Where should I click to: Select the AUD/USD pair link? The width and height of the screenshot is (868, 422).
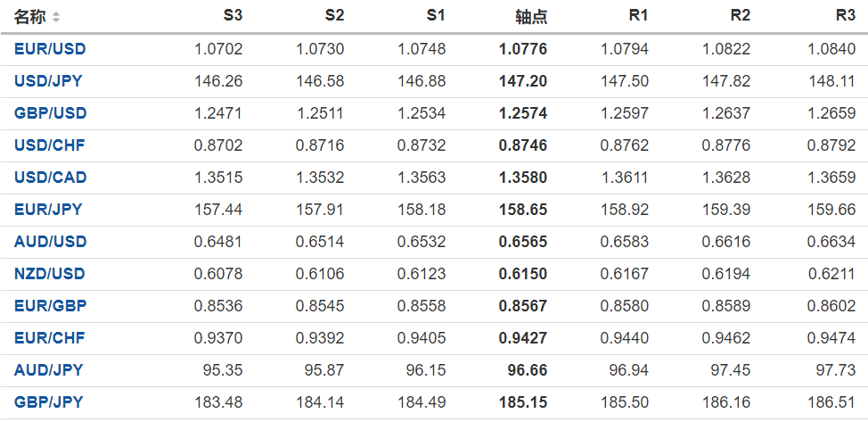pyautogui.click(x=50, y=242)
